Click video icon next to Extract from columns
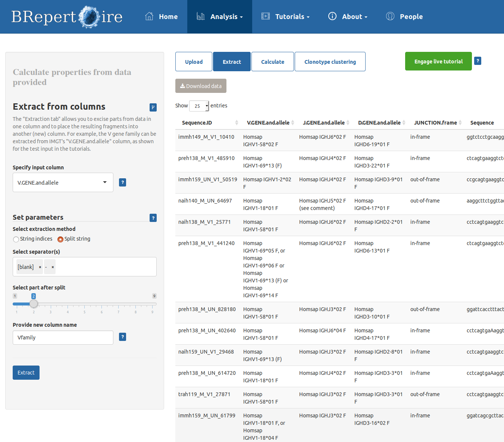The height and width of the screenshot is (442, 504). point(153,107)
